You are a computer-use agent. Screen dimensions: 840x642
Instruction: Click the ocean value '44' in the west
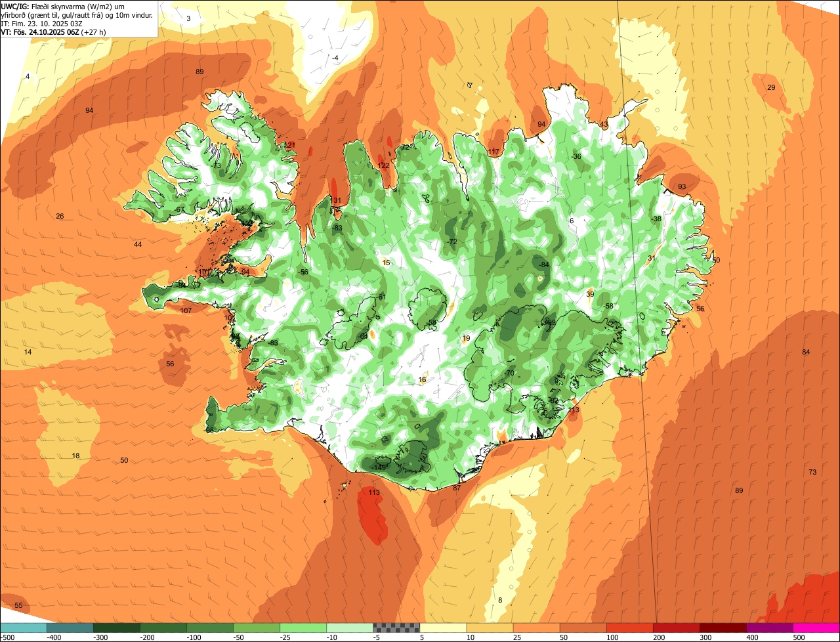pyautogui.click(x=138, y=244)
